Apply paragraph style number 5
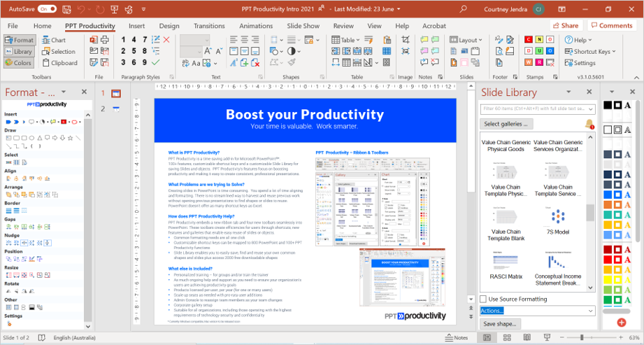The width and height of the screenshot is (644, 345). 134,51
